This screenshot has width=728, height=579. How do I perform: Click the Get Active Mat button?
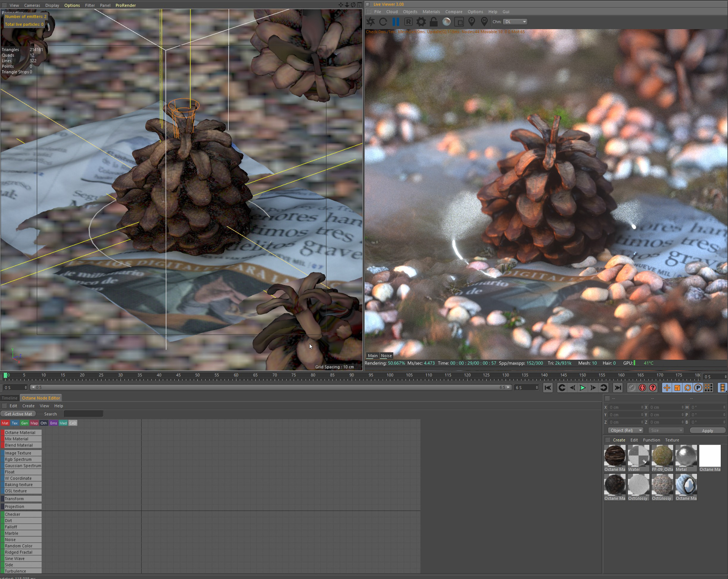tap(18, 414)
